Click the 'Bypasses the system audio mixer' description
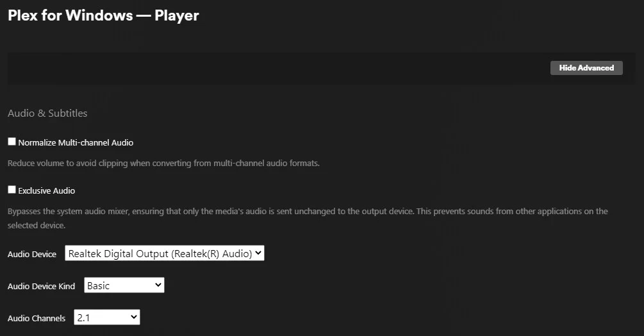This screenshot has width=644, height=336. pyautogui.click(x=308, y=211)
